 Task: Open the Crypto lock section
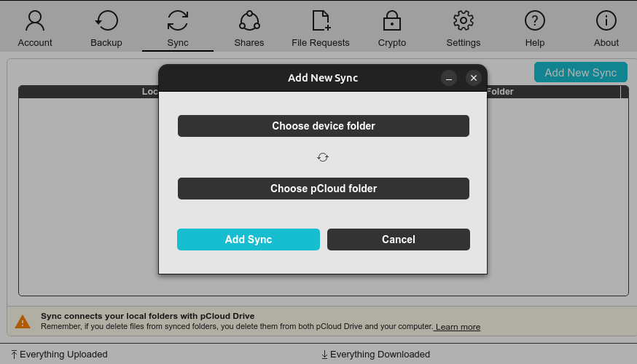[x=392, y=28]
